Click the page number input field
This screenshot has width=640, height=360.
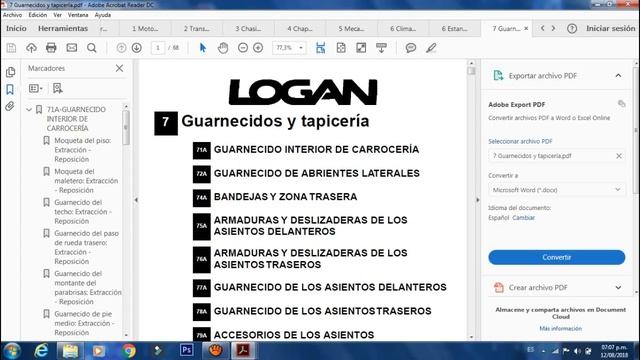click(158, 48)
